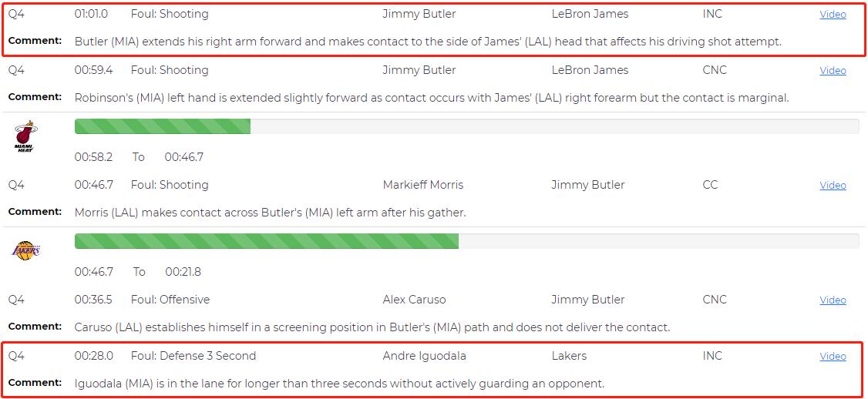Click the Miami Heat team logo
The image size is (868, 399).
pyautogui.click(x=25, y=136)
